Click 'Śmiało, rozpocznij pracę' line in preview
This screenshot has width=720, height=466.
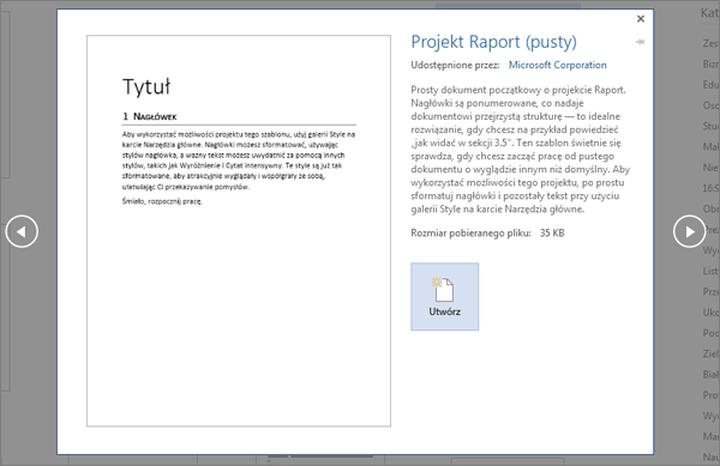162,201
